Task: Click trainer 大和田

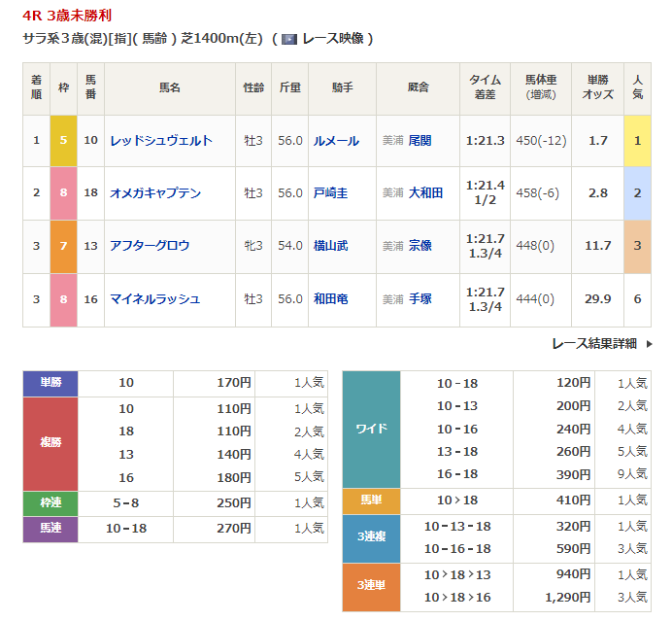Action: tap(425, 193)
